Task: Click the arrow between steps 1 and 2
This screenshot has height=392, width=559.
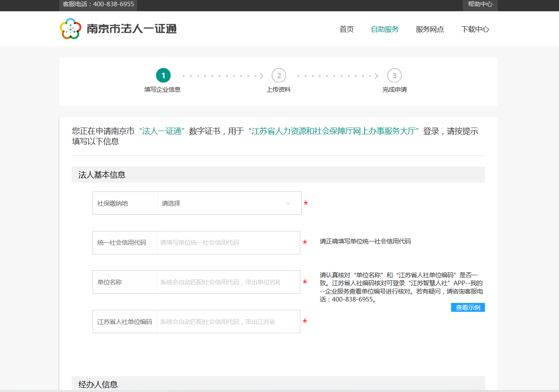Action: pos(262,76)
